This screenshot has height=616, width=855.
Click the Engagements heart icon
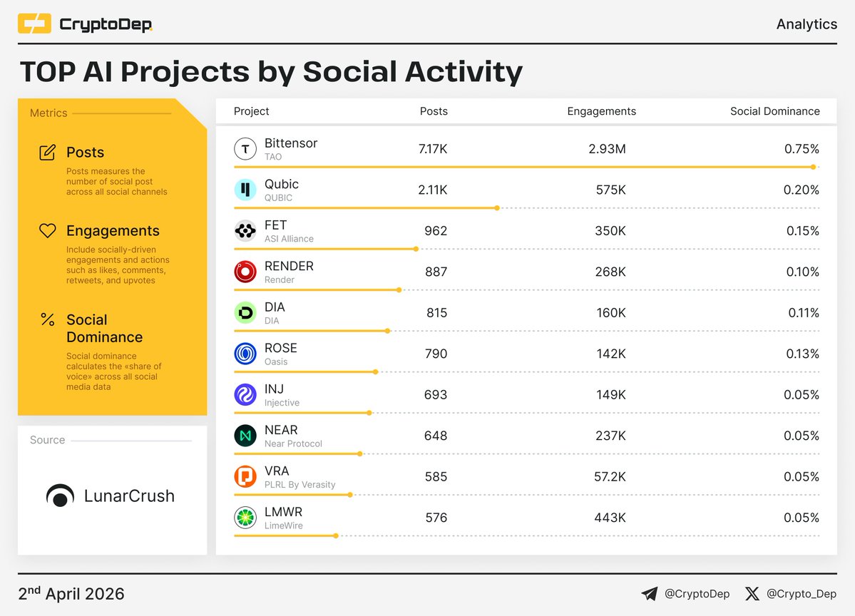(48, 231)
